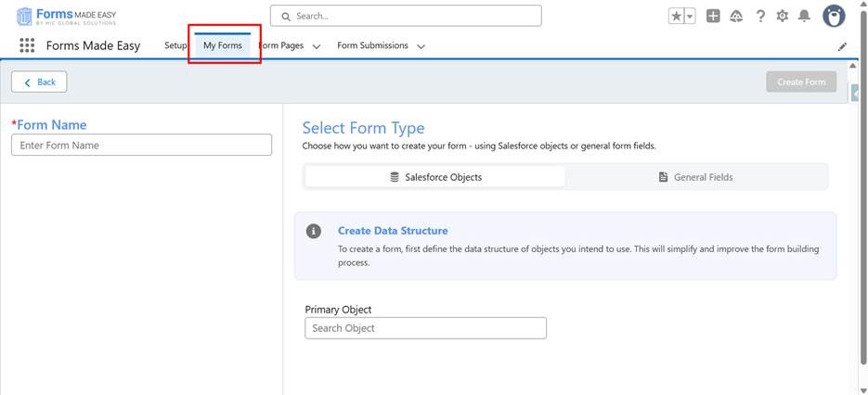This screenshot has width=868, height=395.
Task: Click the Back button
Action: tap(39, 82)
